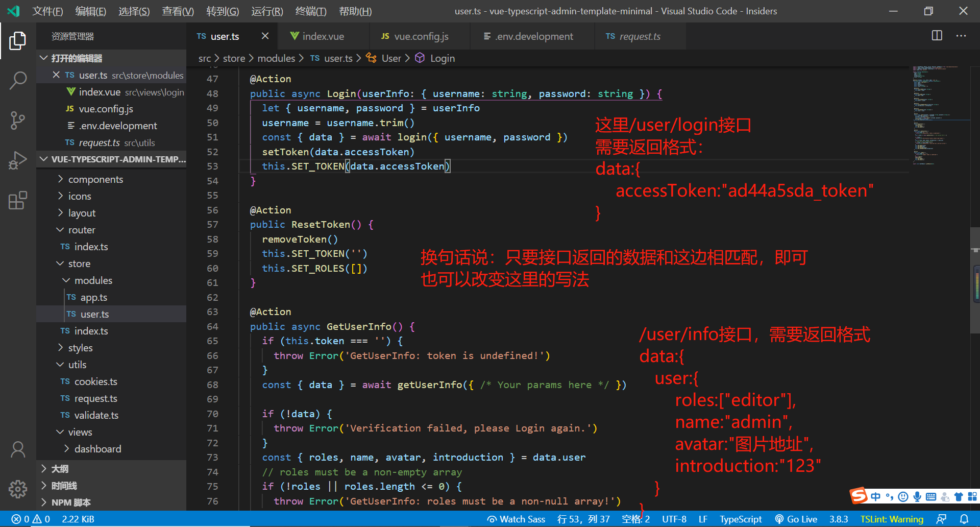Open the Manage gear icon

coord(18,489)
